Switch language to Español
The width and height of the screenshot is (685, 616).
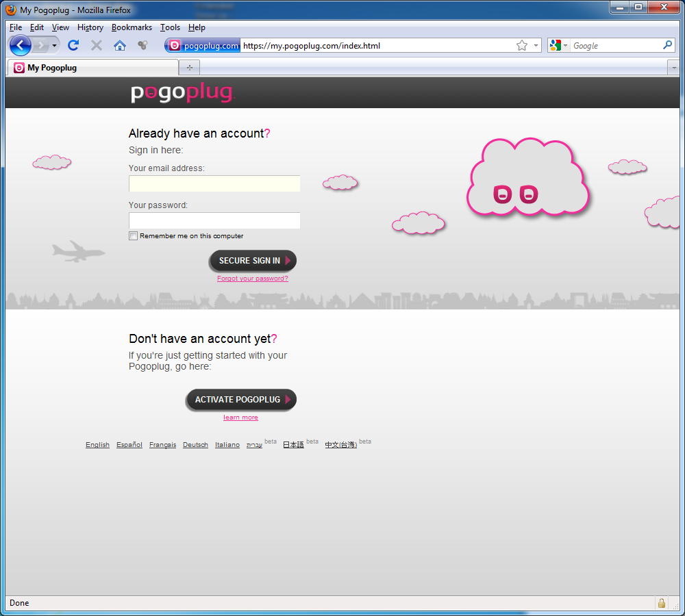click(129, 445)
